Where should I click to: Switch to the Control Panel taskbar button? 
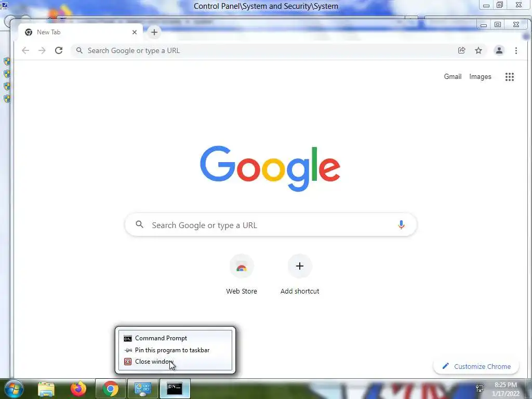[x=142, y=389]
